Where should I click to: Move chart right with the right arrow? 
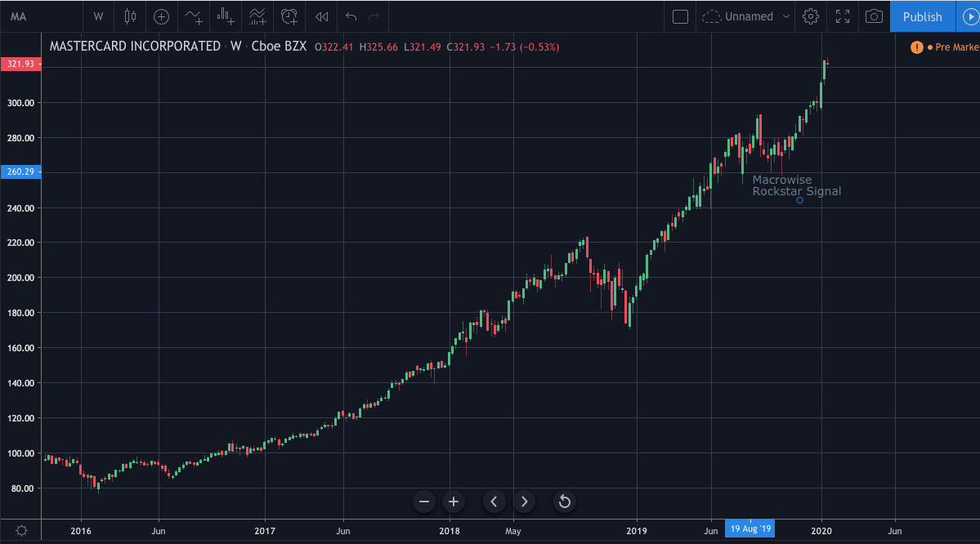point(525,502)
